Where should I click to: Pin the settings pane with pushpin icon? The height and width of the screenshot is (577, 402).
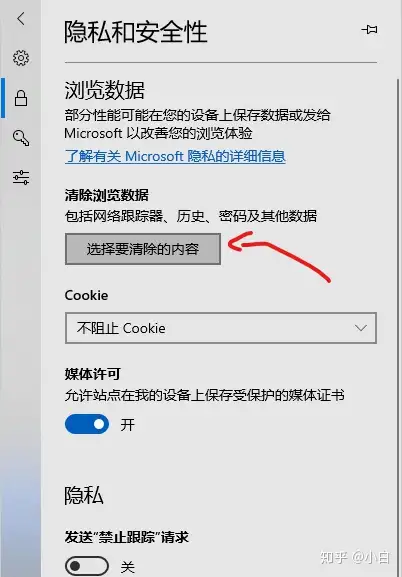click(x=369, y=29)
